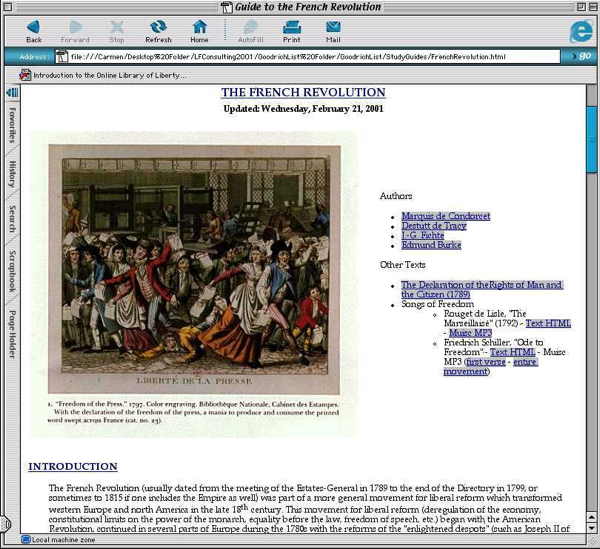
Task: Click the AutoFill toolbar icon
Action: (x=251, y=31)
